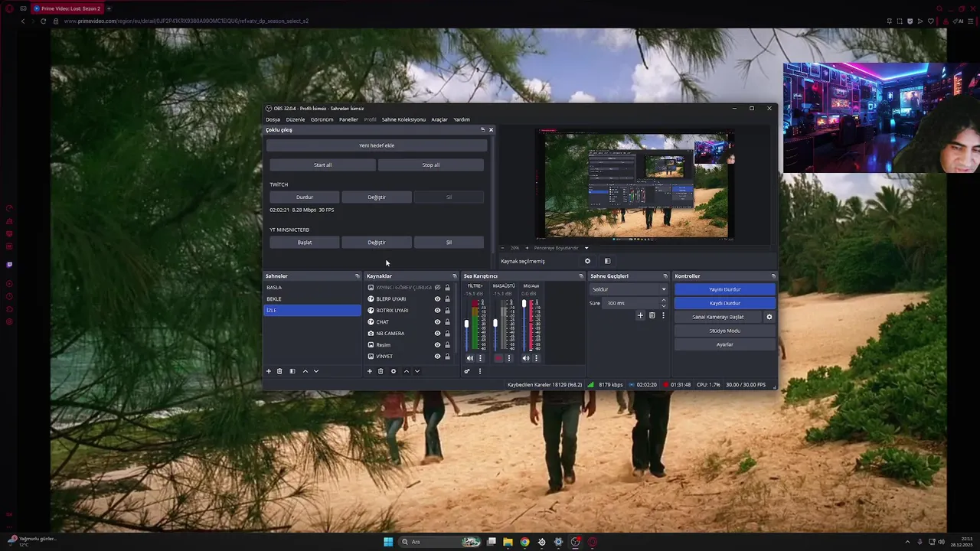Open scene filters icon in Sahneler panel
Image resolution: width=980 pixels, height=551 pixels.
292,371
